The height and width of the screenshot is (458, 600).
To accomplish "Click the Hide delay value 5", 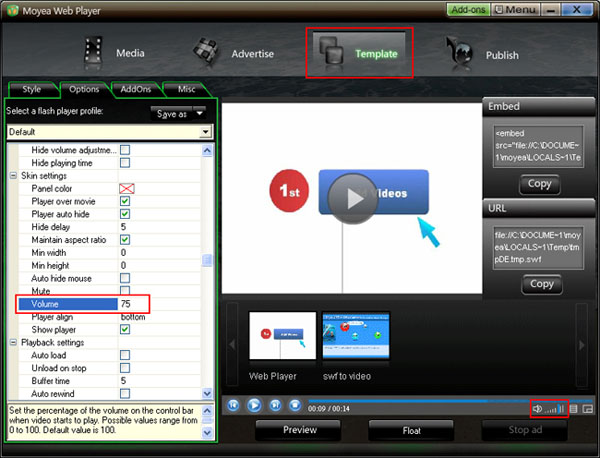I will (159, 227).
